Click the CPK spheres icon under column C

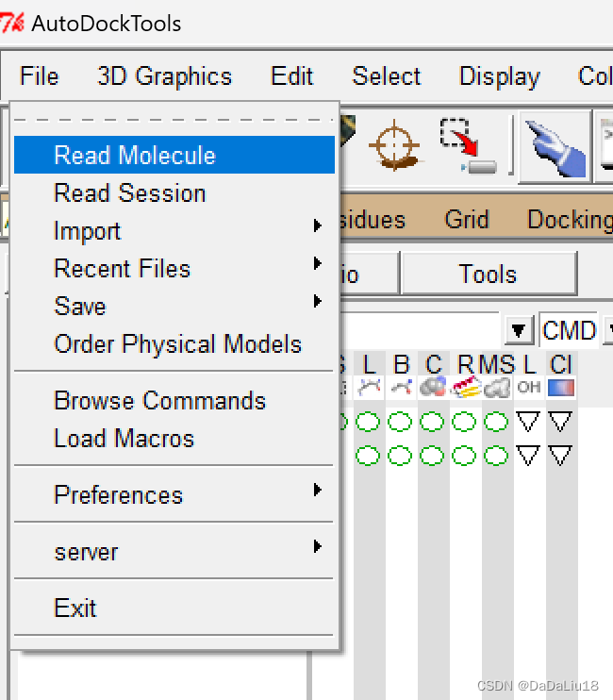pos(433,387)
